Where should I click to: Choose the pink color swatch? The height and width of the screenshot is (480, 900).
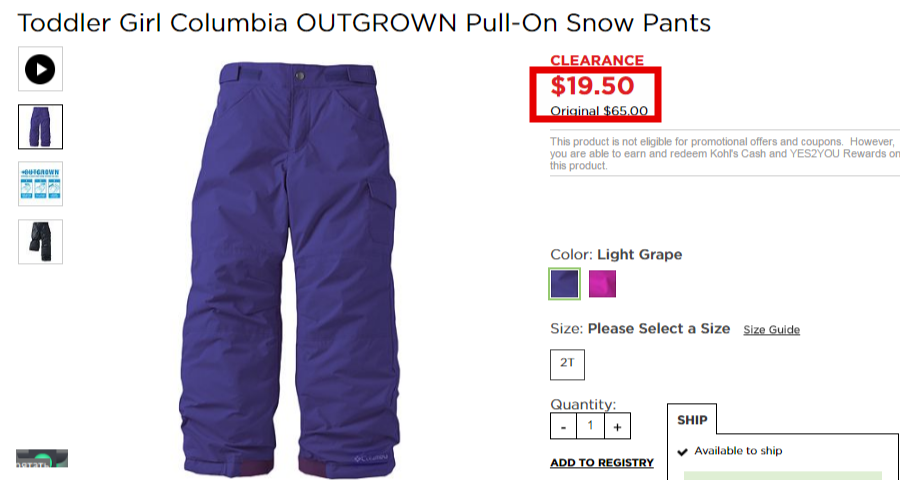tap(602, 284)
